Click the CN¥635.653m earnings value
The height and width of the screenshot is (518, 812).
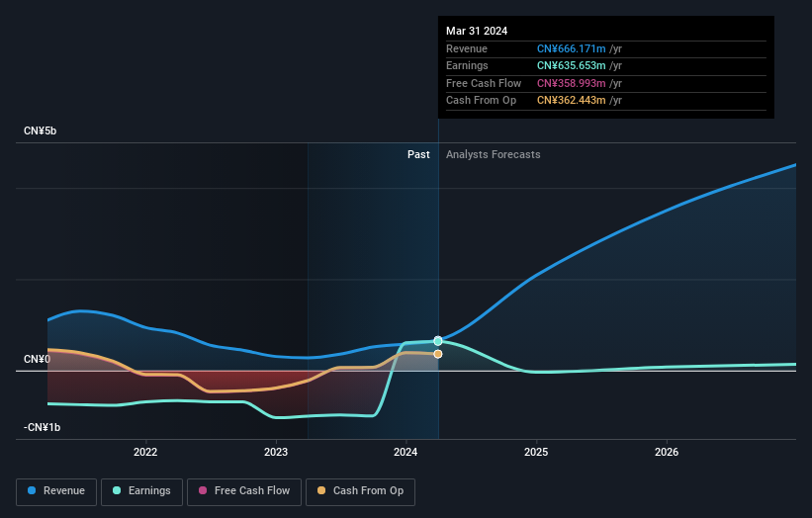click(572, 65)
